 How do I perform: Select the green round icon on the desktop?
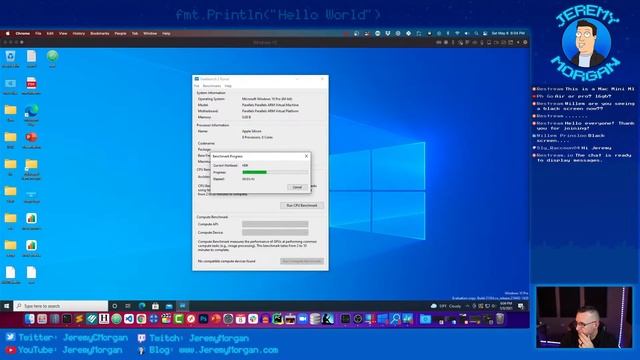(52, 58)
